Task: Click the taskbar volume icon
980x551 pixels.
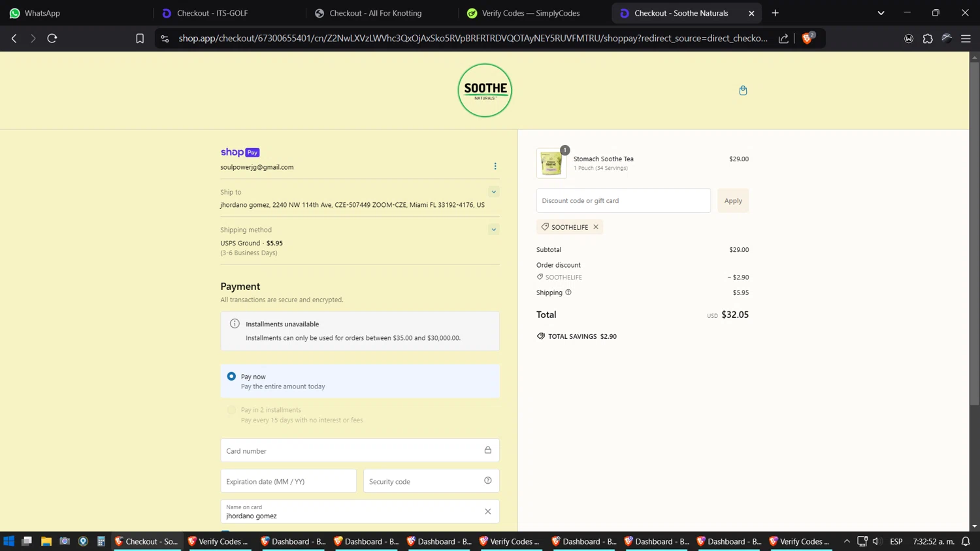Action: 877,541
